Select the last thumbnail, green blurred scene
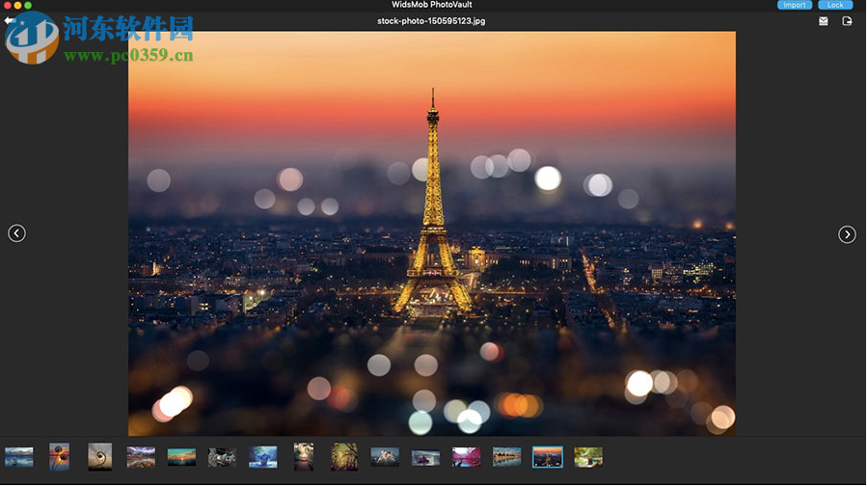This screenshot has width=868, height=486. click(x=588, y=457)
